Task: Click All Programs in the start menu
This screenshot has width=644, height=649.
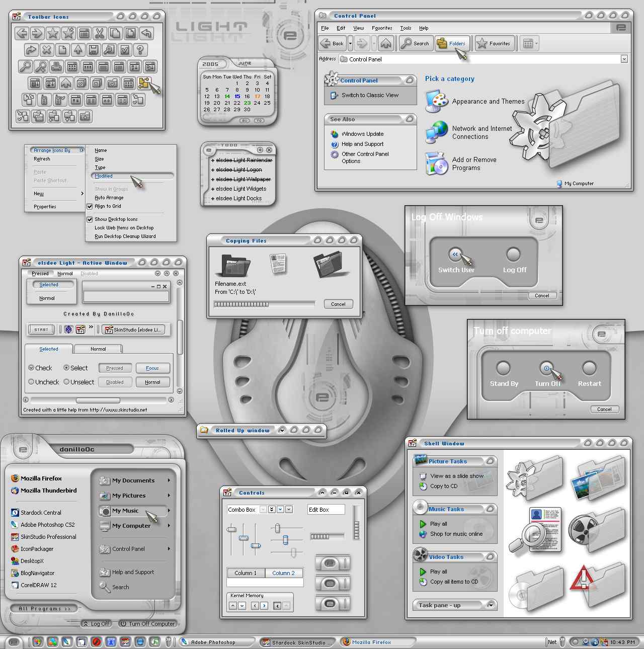Action: (45, 609)
